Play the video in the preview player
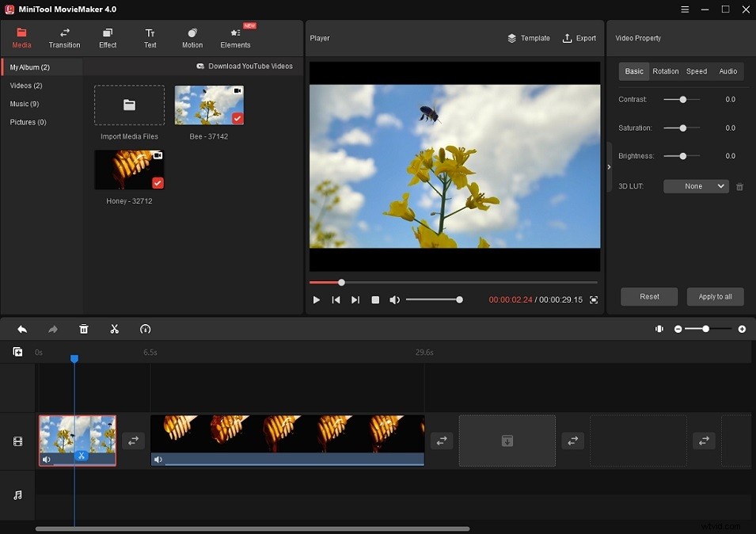The image size is (756, 534). pyautogui.click(x=316, y=299)
